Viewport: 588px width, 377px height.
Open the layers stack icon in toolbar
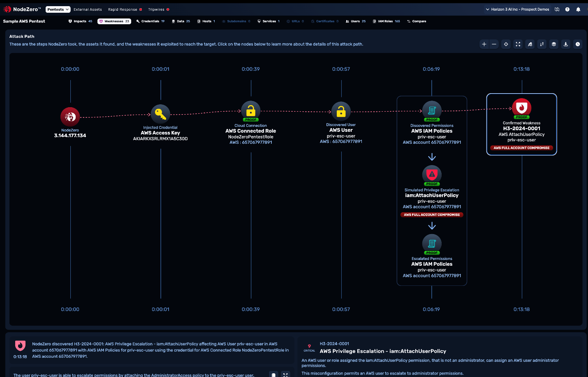[554, 44]
